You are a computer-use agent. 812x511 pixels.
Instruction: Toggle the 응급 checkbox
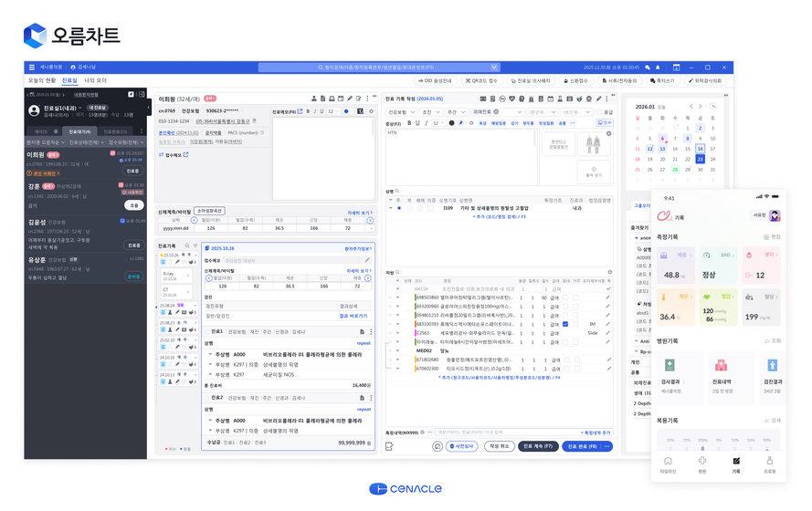598,111
